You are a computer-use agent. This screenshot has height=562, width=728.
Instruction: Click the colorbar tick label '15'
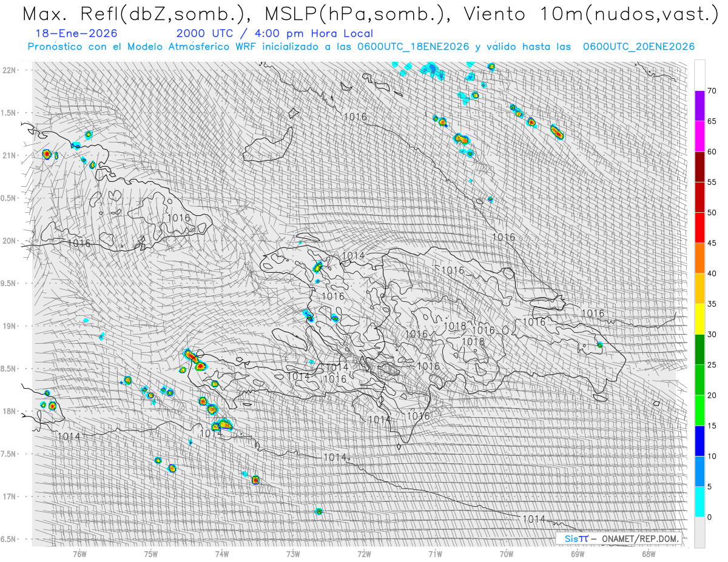[712, 426]
